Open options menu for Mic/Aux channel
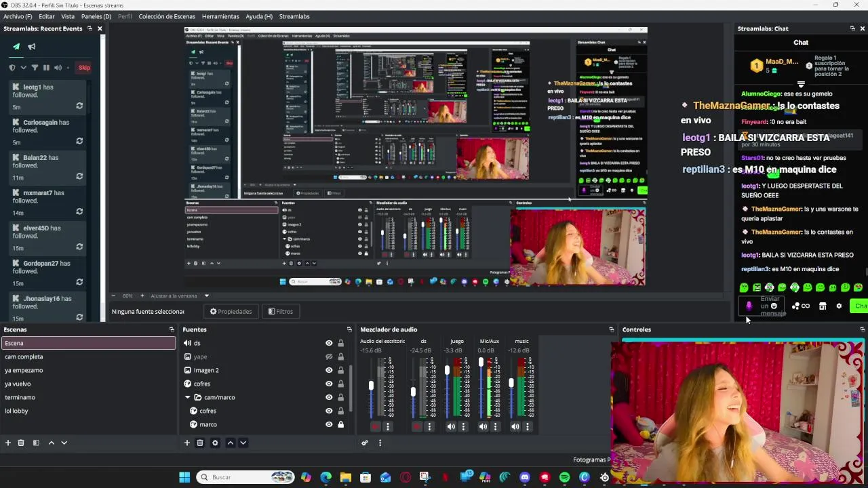 click(495, 426)
